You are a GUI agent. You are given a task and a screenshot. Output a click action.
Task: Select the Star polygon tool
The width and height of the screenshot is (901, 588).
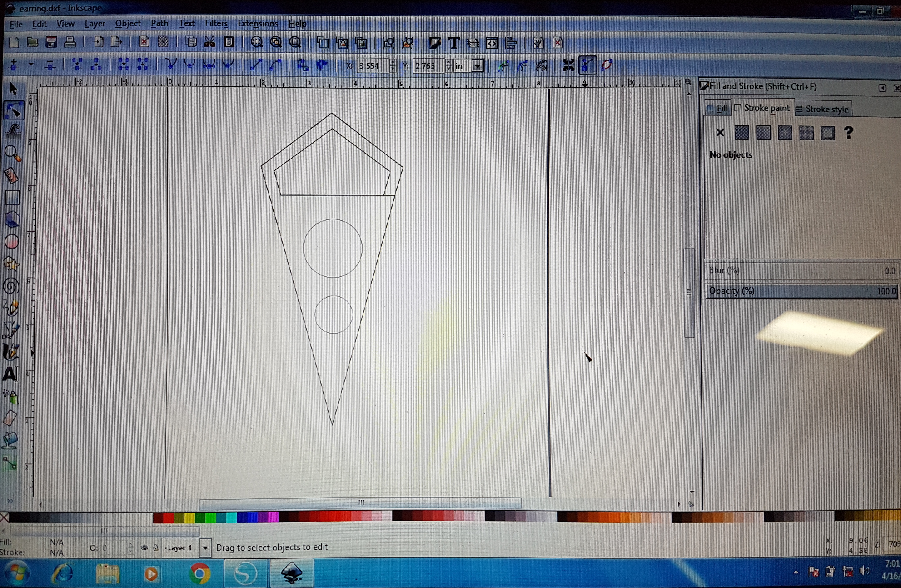(11, 264)
